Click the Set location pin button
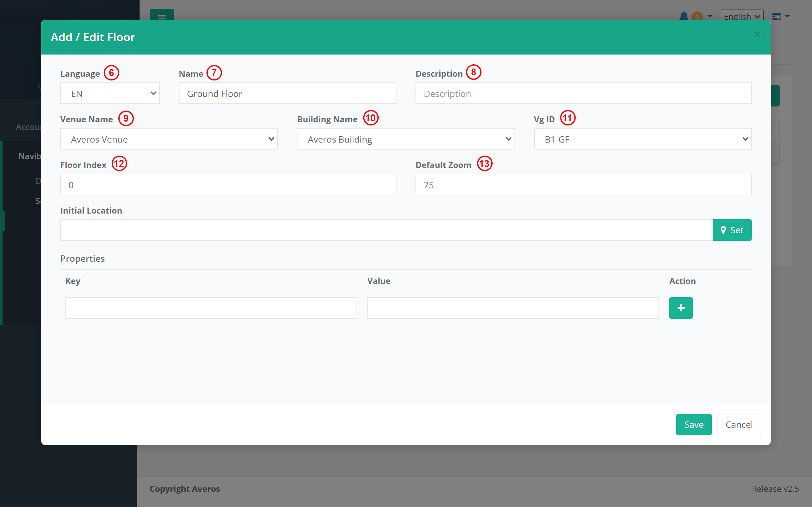The width and height of the screenshot is (812, 507). click(732, 230)
